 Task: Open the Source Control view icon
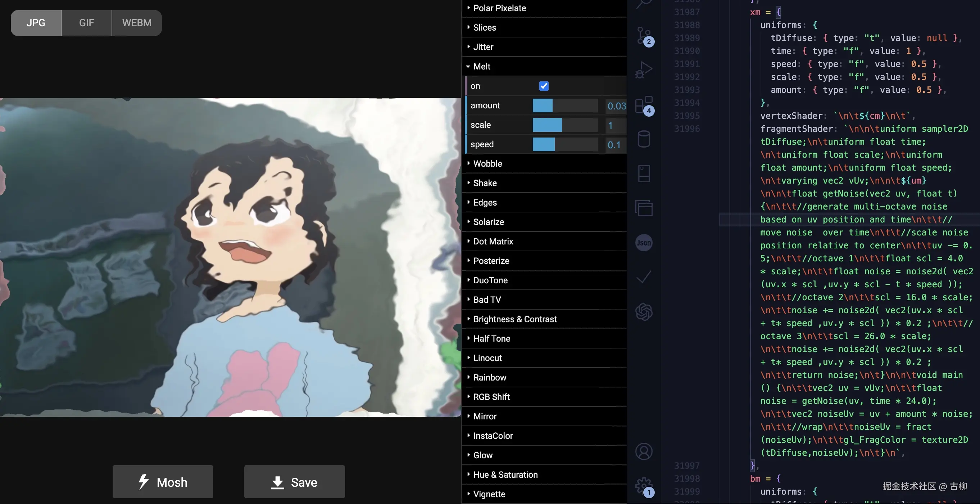pos(644,36)
